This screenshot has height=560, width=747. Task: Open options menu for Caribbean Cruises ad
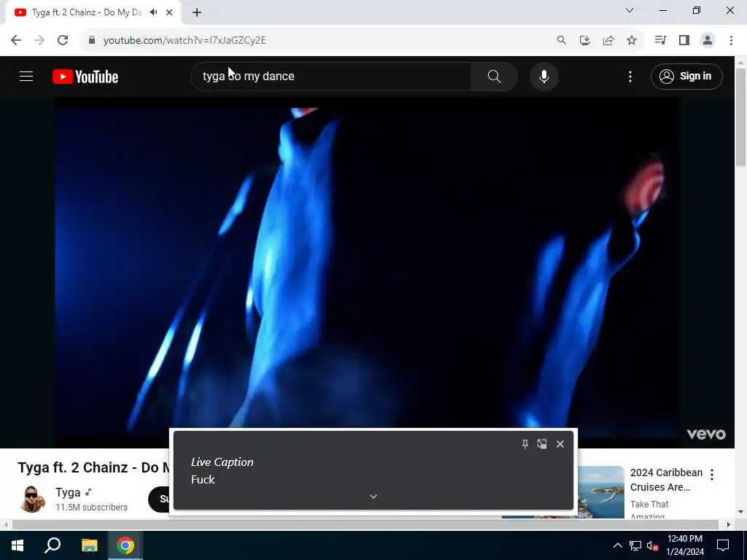coord(712,474)
